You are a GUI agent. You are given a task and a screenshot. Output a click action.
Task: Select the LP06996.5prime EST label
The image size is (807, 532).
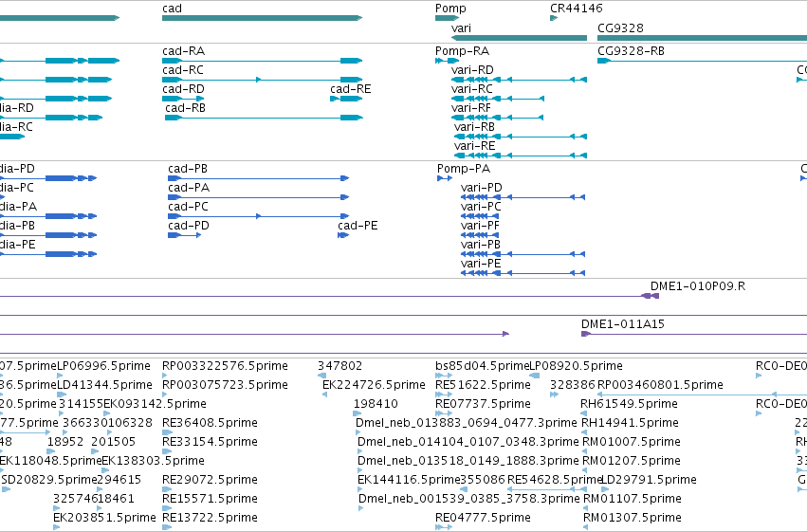pyautogui.click(x=103, y=366)
